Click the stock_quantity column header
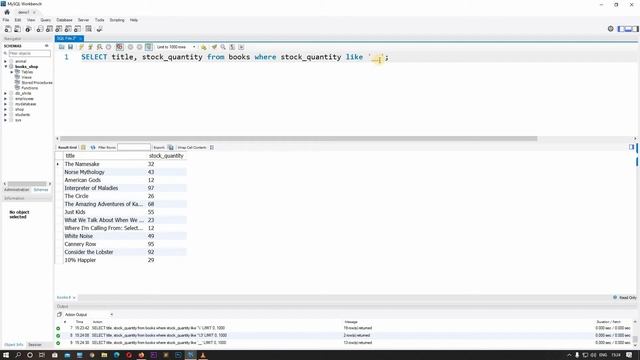The image size is (640, 360). click(166, 156)
